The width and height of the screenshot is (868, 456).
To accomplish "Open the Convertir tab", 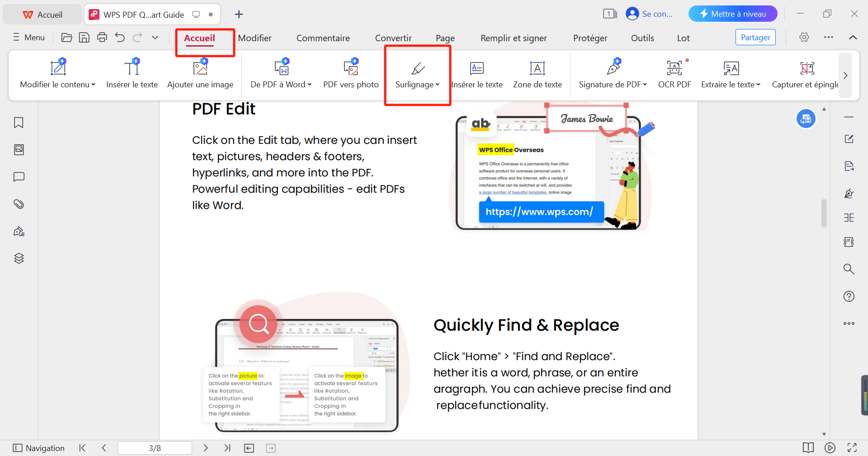I will click(x=393, y=38).
